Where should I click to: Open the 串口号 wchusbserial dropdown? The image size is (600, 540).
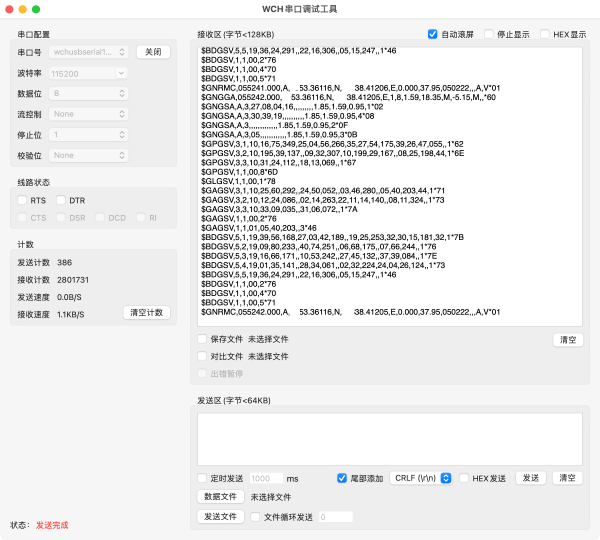point(88,52)
